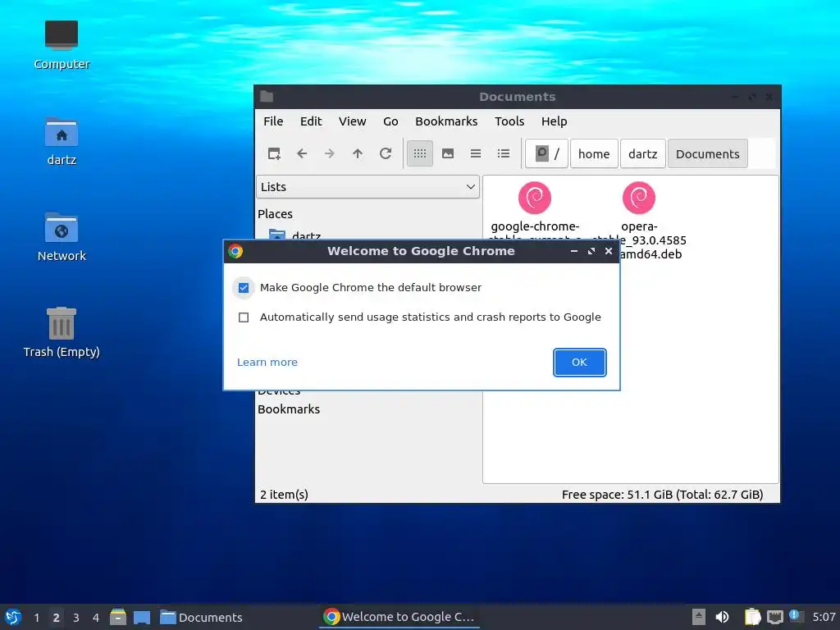Open the Go menu in file manager
840x630 pixels.
pos(390,121)
